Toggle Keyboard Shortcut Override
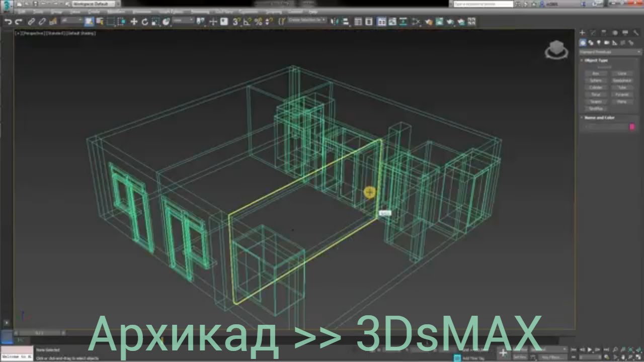Viewport: 644px width, 362px height. tap(224, 22)
